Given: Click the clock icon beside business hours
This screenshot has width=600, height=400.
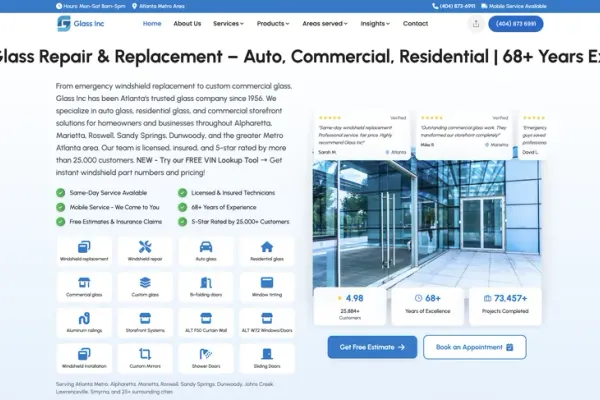Looking at the screenshot, I should pyautogui.click(x=59, y=6).
